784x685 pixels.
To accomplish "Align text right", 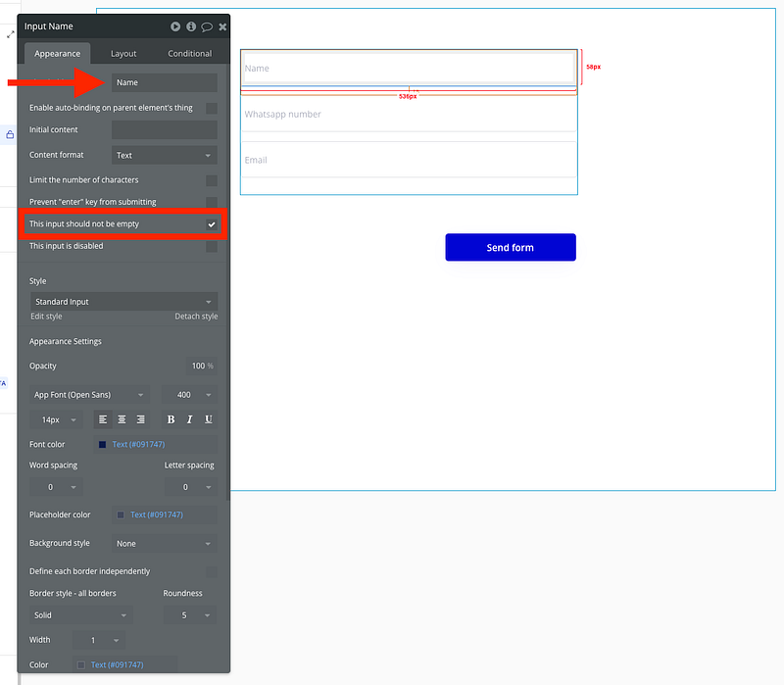I will (140, 419).
